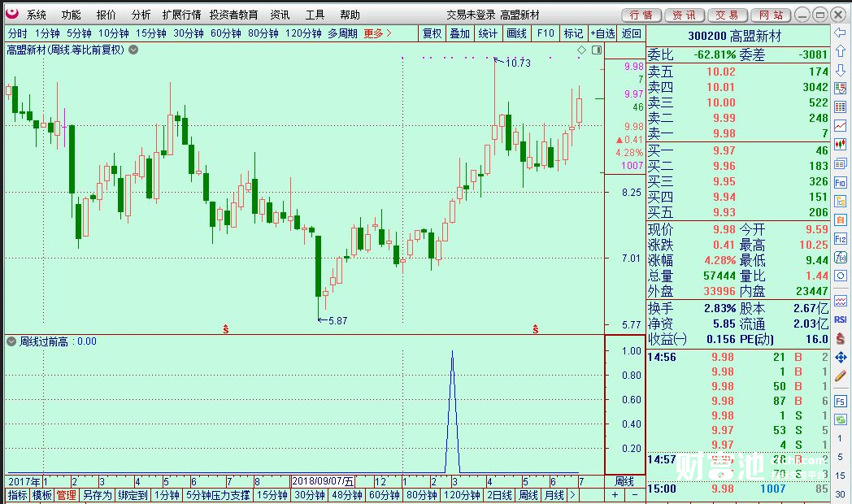Viewport: 852px width, 504px height.
Task: Click the 10.73 high price label on chart
Action: pyautogui.click(x=518, y=63)
